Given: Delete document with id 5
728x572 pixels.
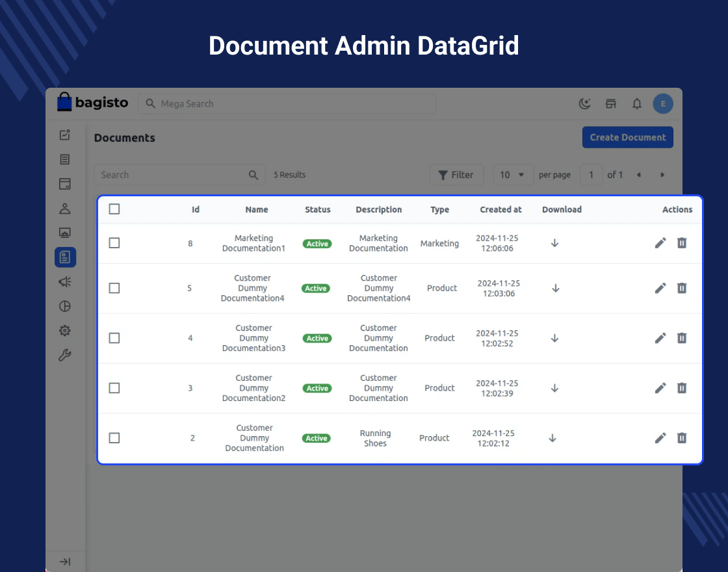Looking at the screenshot, I should tap(682, 288).
